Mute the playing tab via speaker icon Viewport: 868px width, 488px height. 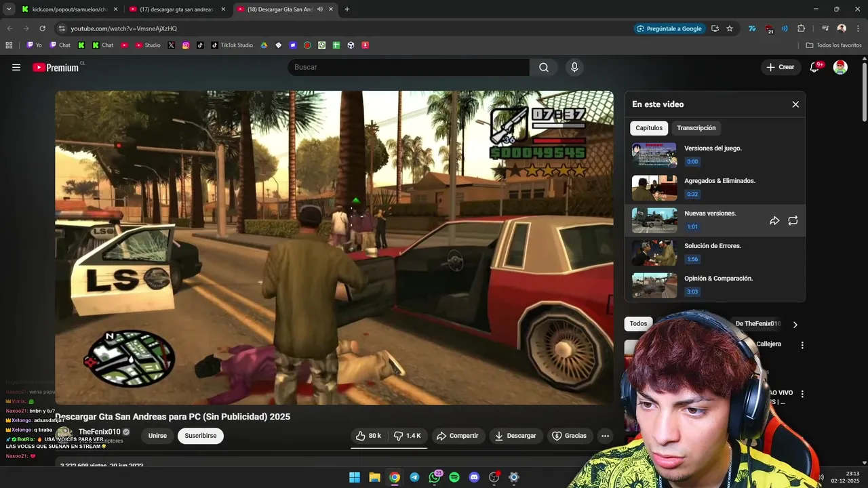(319, 9)
